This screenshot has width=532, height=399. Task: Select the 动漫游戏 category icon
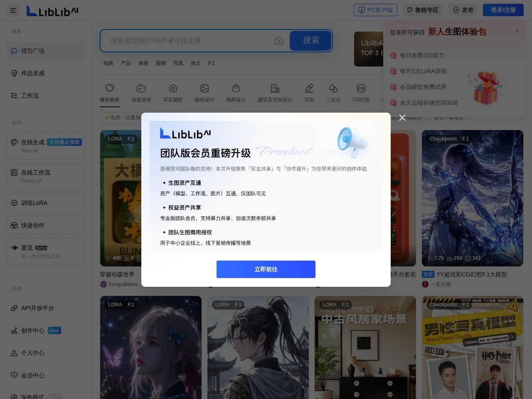pyautogui.click(x=141, y=92)
